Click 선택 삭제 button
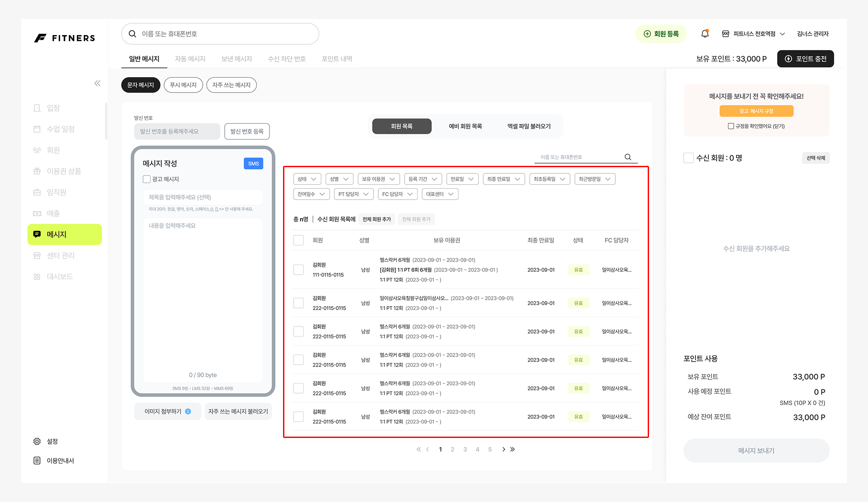 (x=815, y=158)
